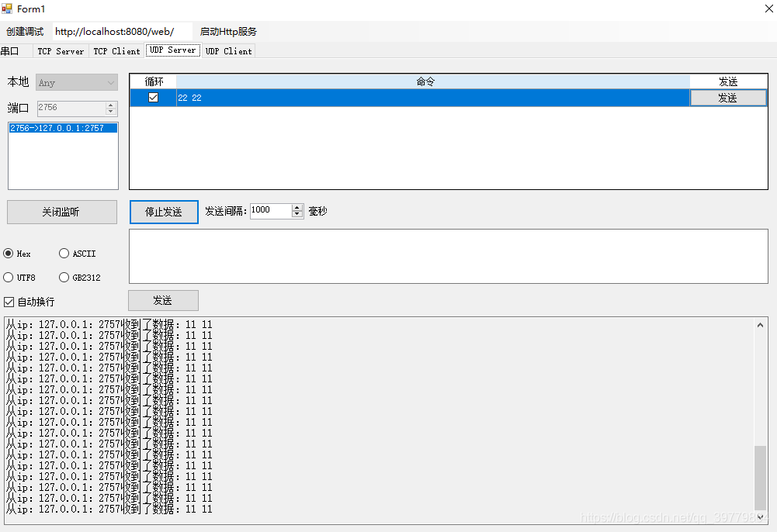Click the 循环 column header
The image size is (777, 532).
[153, 81]
